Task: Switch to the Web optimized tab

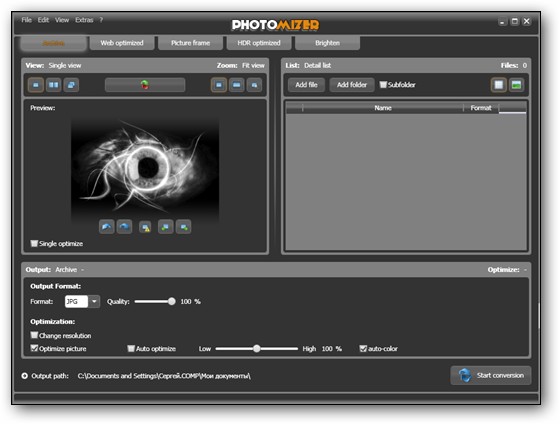Action: click(x=122, y=43)
